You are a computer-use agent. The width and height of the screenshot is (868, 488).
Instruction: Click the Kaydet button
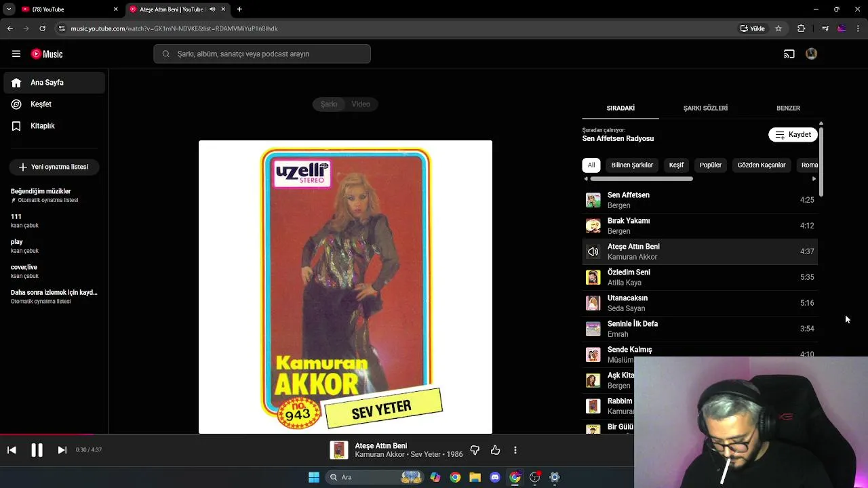[793, 135]
